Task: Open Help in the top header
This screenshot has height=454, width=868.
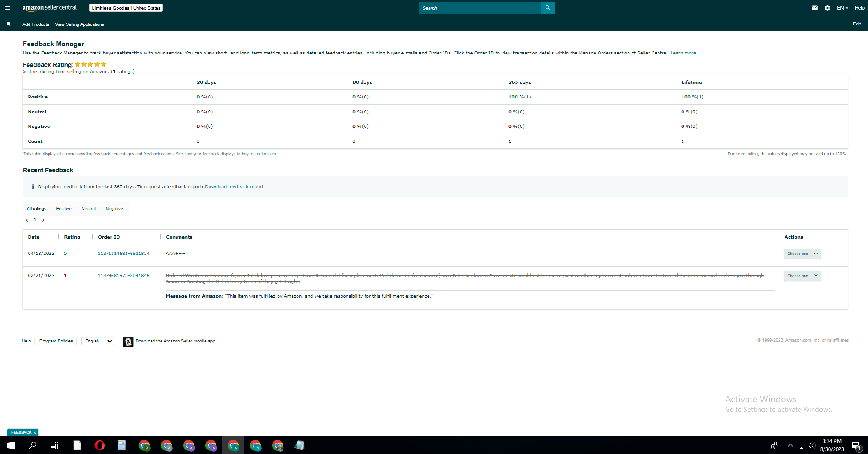Action: (859, 8)
